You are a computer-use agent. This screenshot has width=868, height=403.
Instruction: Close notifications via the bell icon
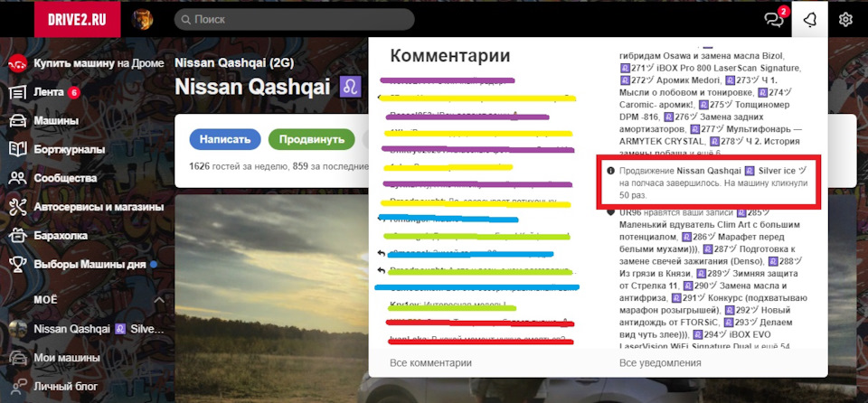point(810,19)
